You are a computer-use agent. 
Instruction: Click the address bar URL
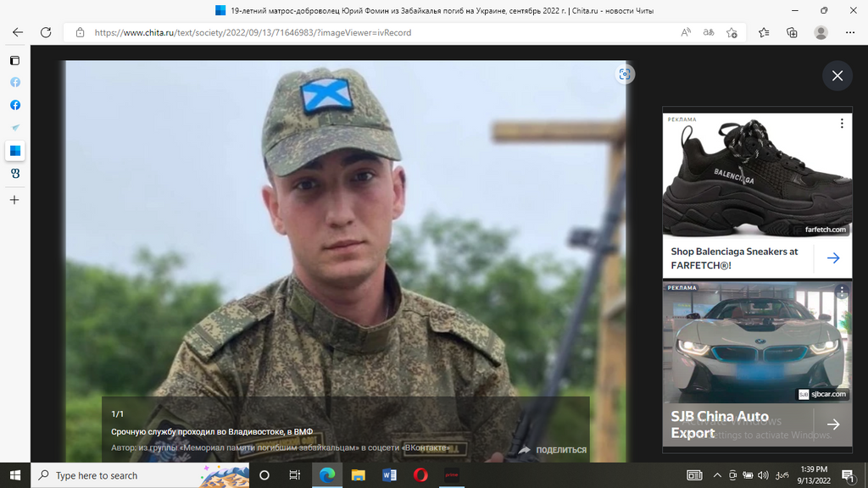253,33
